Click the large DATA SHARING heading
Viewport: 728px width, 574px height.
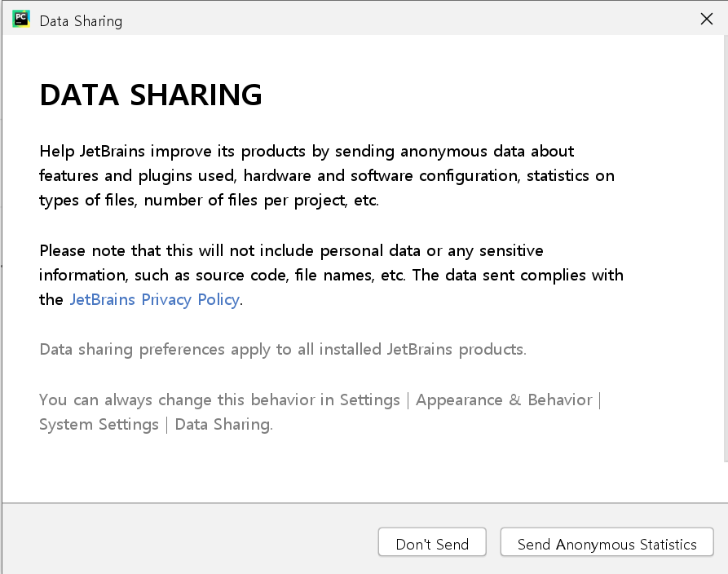[x=151, y=95]
